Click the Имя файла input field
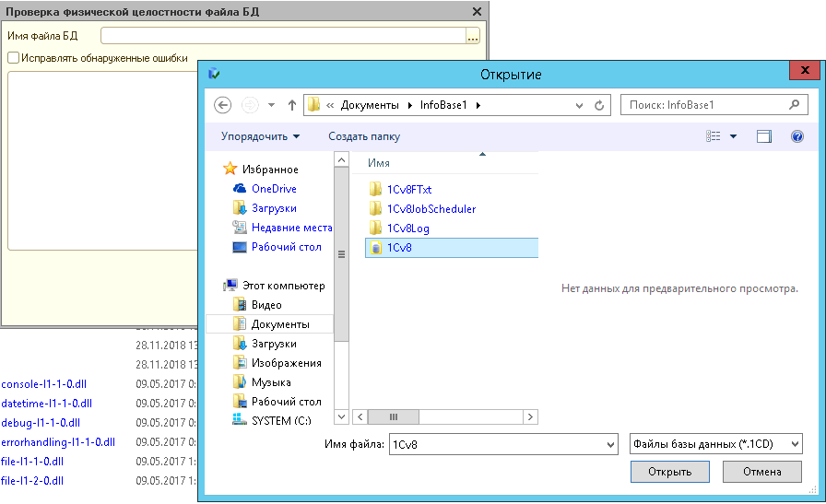 coord(498,444)
